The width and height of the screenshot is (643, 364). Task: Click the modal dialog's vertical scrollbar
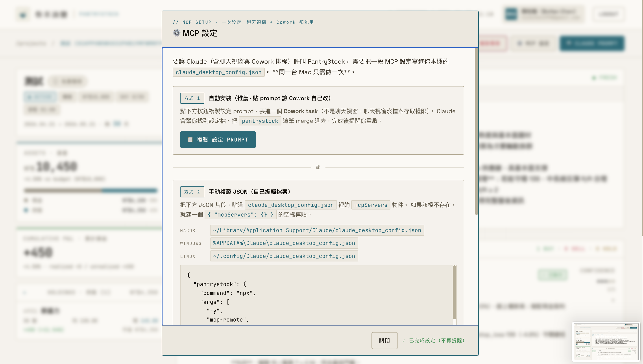coord(476,131)
